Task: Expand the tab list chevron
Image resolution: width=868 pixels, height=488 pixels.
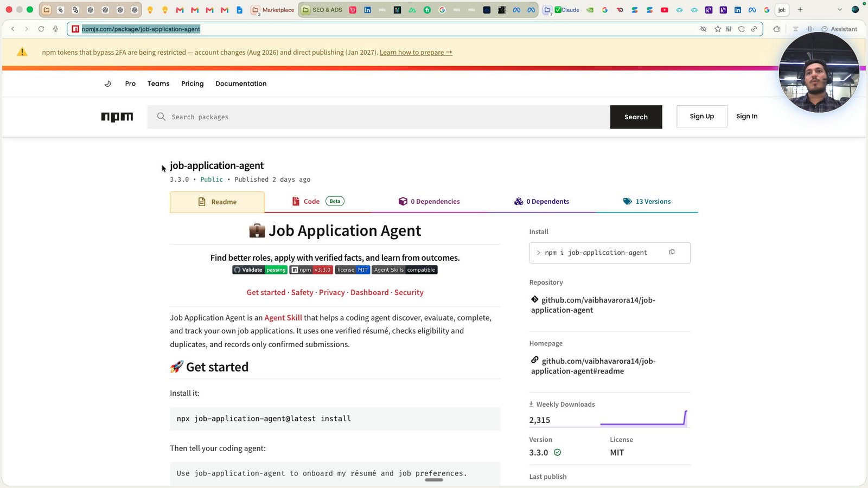Action: [x=840, y=10]
